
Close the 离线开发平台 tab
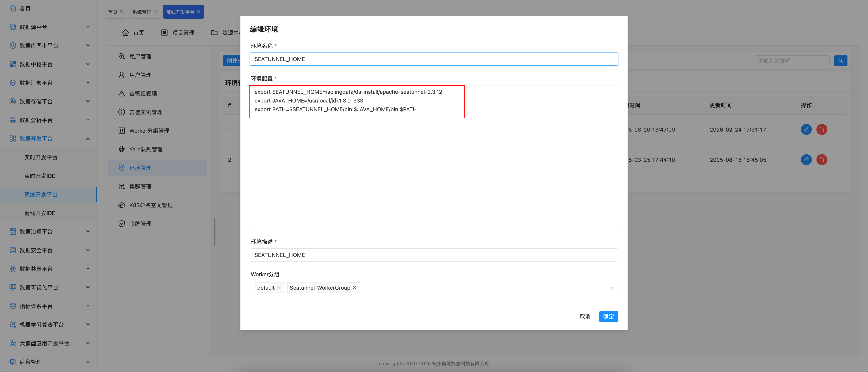[x=198, y=11]
